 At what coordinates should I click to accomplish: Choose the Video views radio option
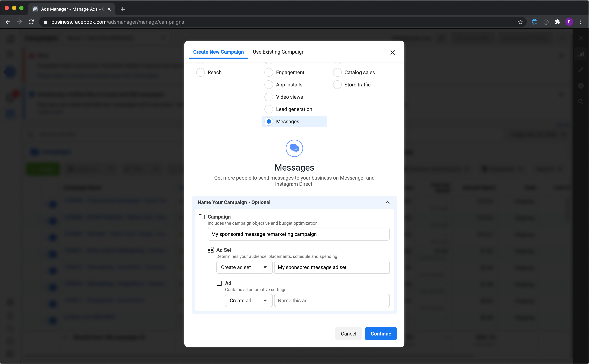pos(269,97)
